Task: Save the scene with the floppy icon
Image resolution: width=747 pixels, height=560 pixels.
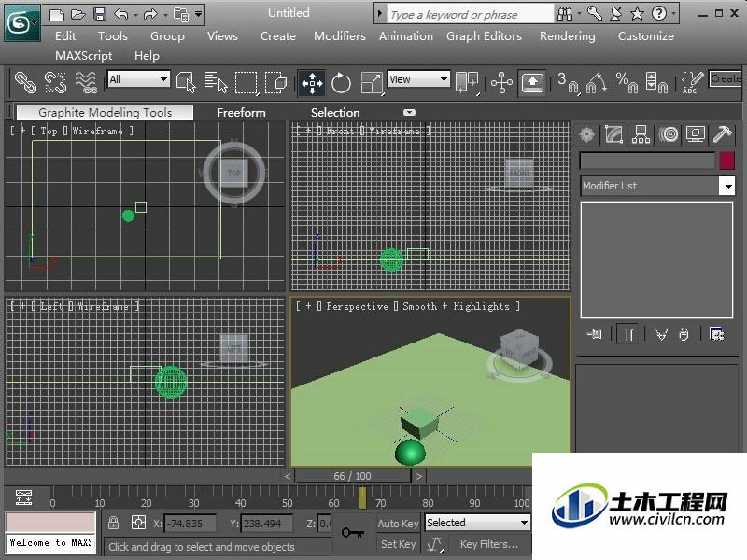Action: click(x=100, y=14)
